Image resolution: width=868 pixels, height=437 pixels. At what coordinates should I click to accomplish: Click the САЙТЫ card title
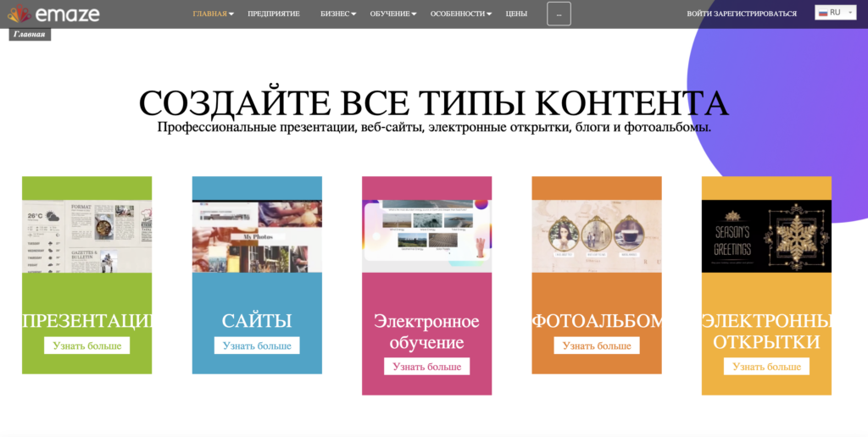pyautogui.click(x=257, y=321)
